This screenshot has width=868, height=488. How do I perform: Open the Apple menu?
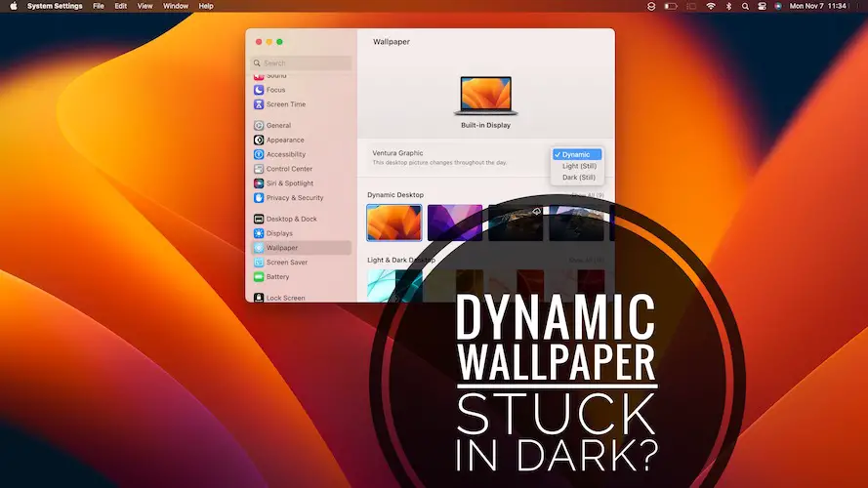tap(14, 6)
